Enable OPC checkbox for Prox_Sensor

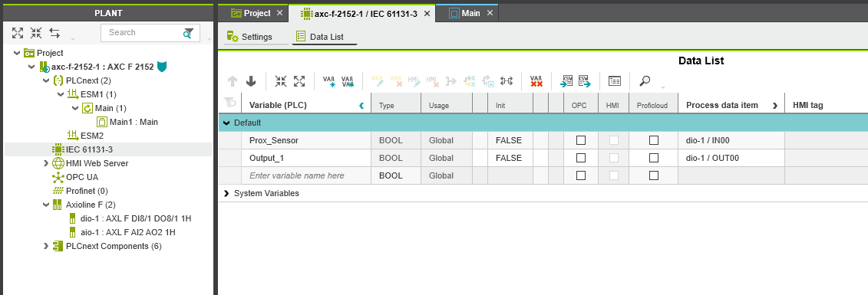pyautogui.click(x=581, y=140)
